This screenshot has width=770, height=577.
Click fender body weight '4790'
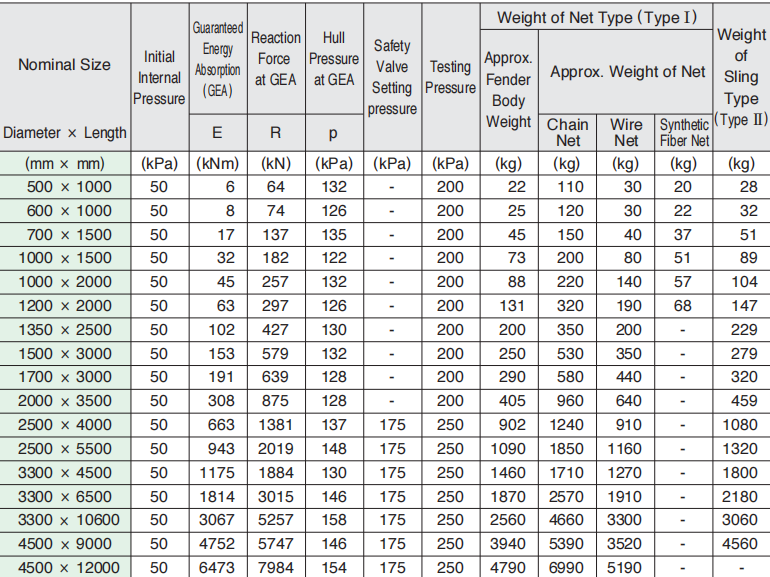pos(508,568)
